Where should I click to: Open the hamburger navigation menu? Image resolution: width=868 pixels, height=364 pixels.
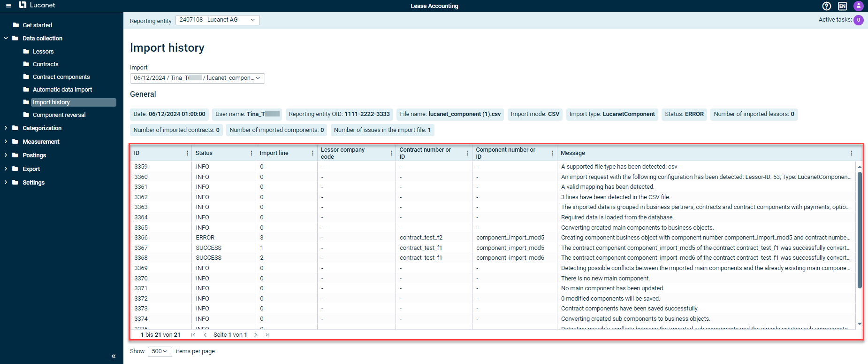pos(8,6)
